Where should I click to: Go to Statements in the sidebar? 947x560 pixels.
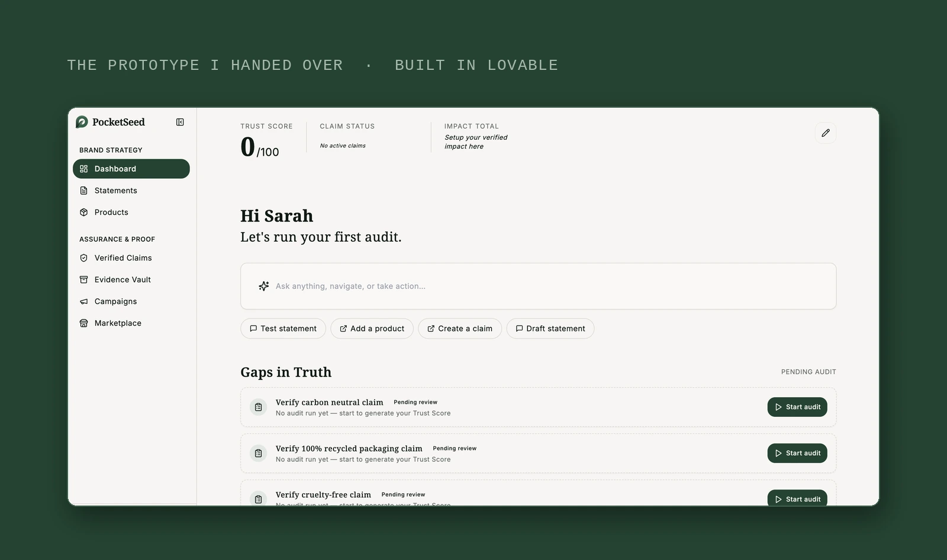[131, 191]
